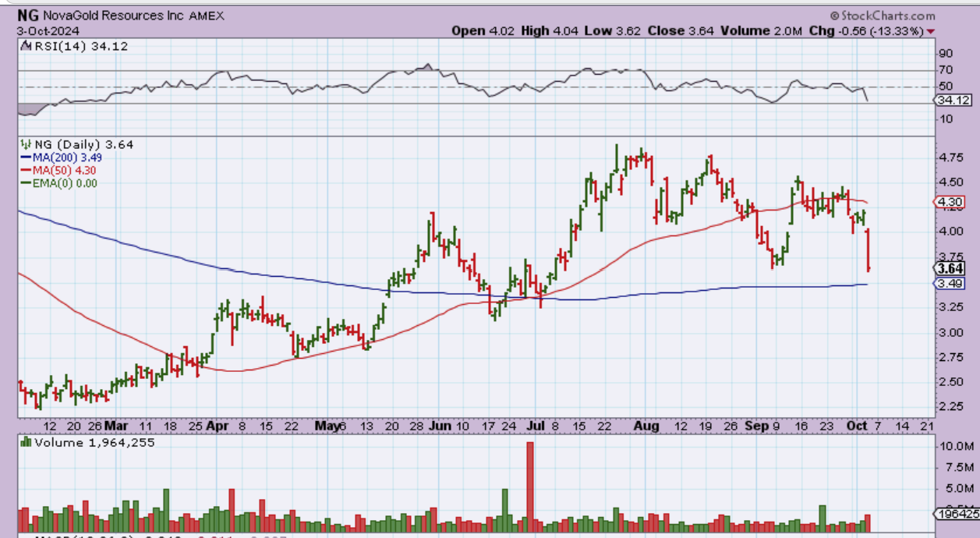Click the 90 level on RSI axis
The image size is (980, 538).
[947, 55]
